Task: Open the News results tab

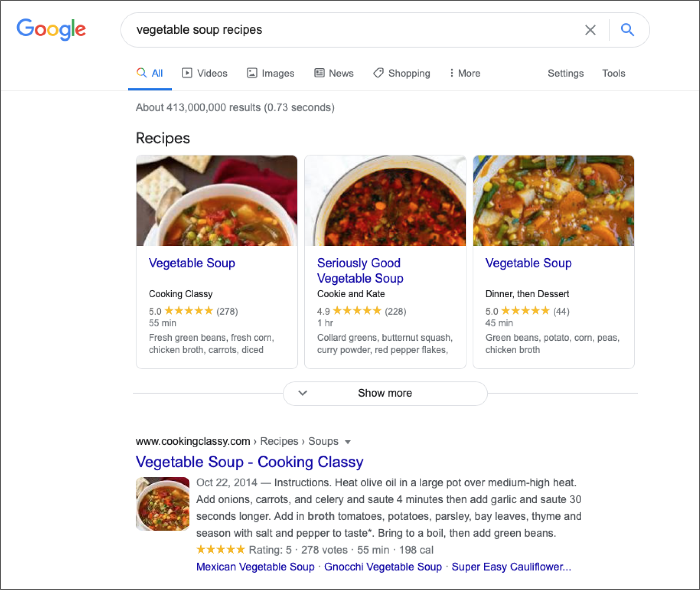Action: tap(334, 73)
